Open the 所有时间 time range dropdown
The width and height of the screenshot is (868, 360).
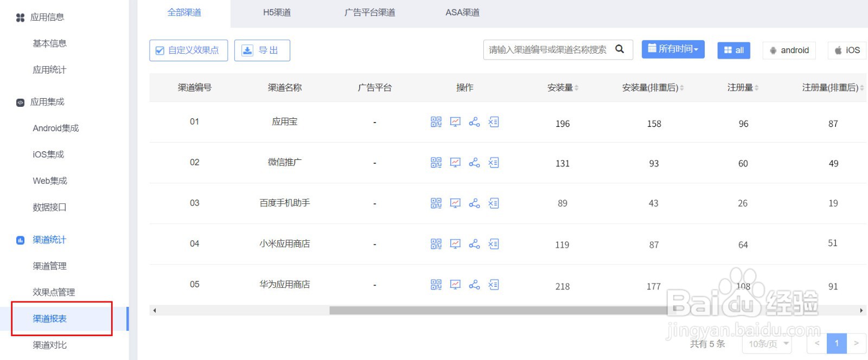click(673, 49)
